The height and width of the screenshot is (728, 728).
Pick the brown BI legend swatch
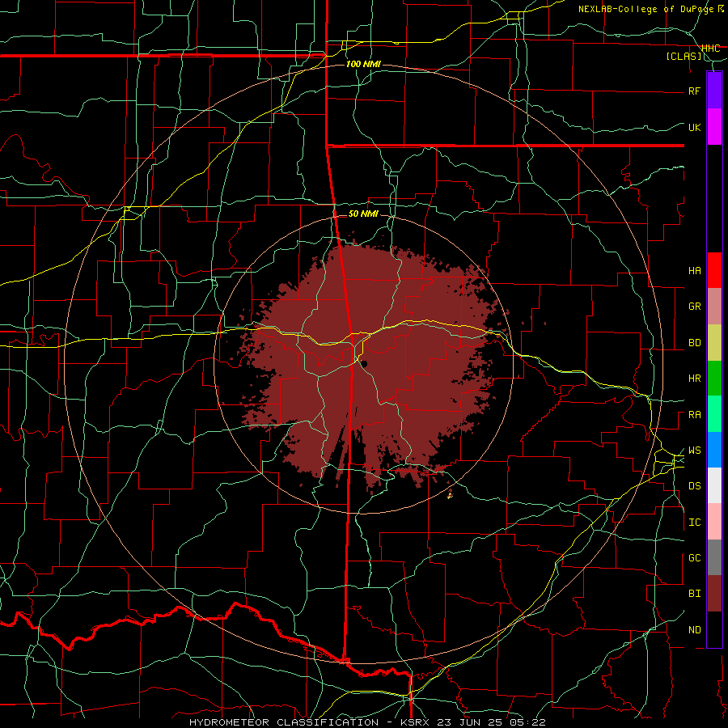714,594
